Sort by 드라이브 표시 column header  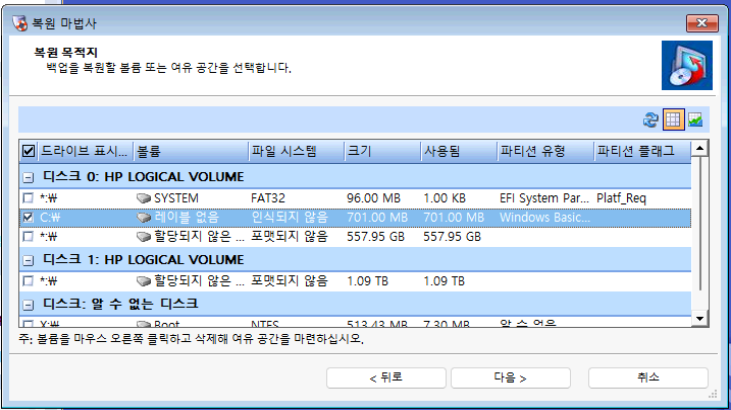[x=85, y=151]
